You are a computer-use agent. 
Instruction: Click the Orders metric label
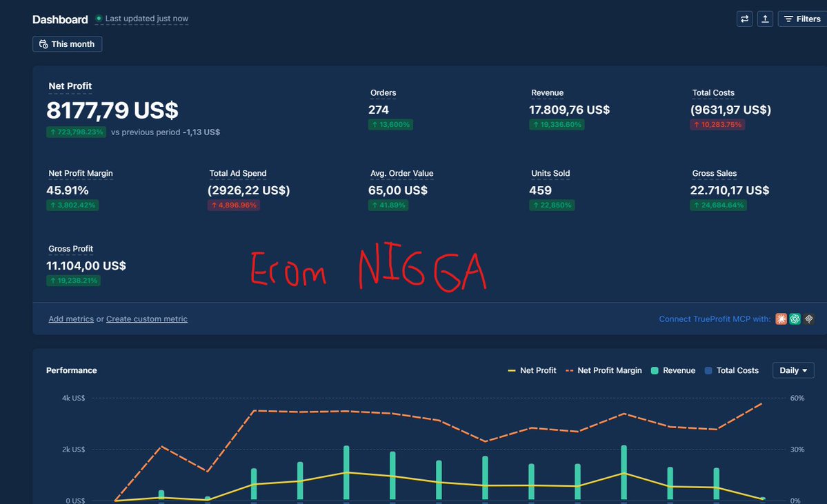coord(383,93)
